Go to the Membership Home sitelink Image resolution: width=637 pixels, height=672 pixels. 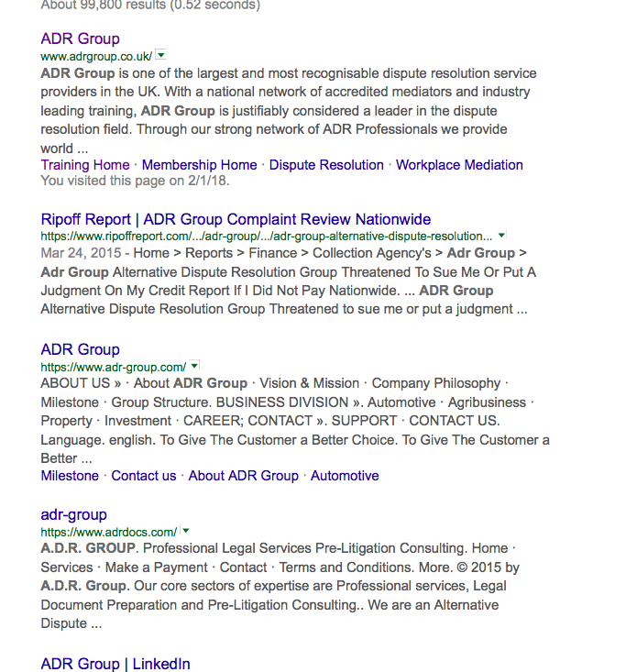[x=199, y=165]
